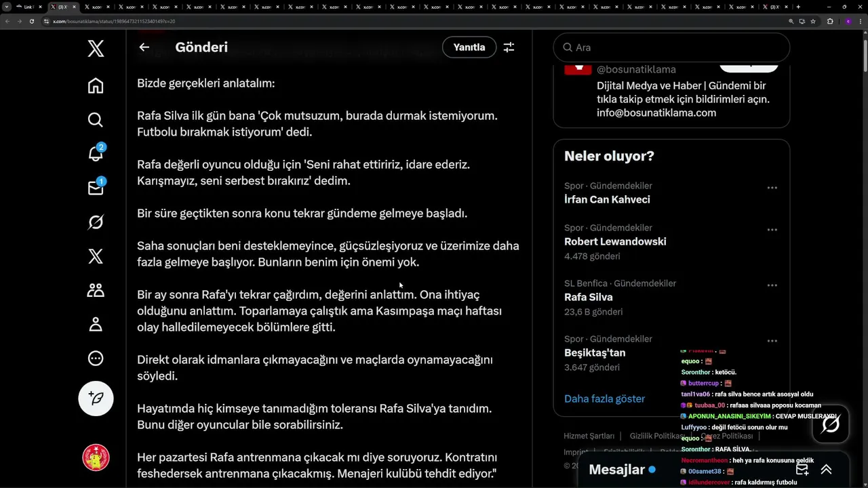Start new message in Mesajlar drawer
The width and height of the screenshot is (868, 488).
click(802, 470)
